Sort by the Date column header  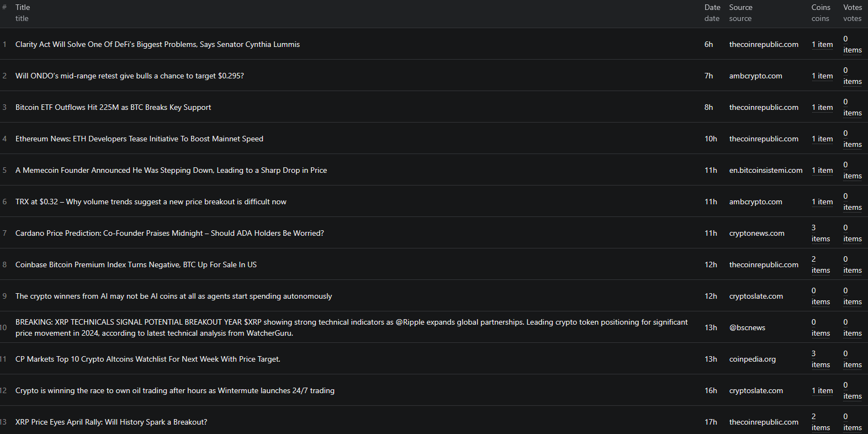[x=712, y=8]
